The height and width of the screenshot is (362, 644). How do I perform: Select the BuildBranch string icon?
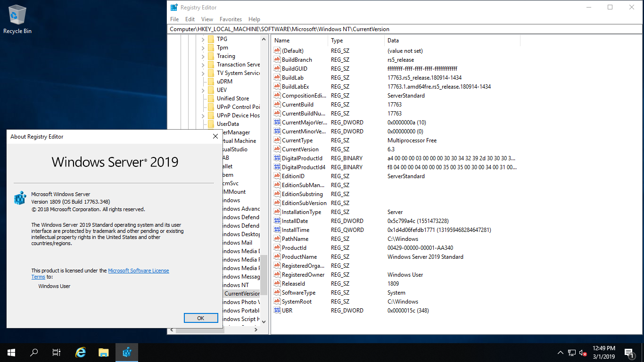tap(277, 60)
